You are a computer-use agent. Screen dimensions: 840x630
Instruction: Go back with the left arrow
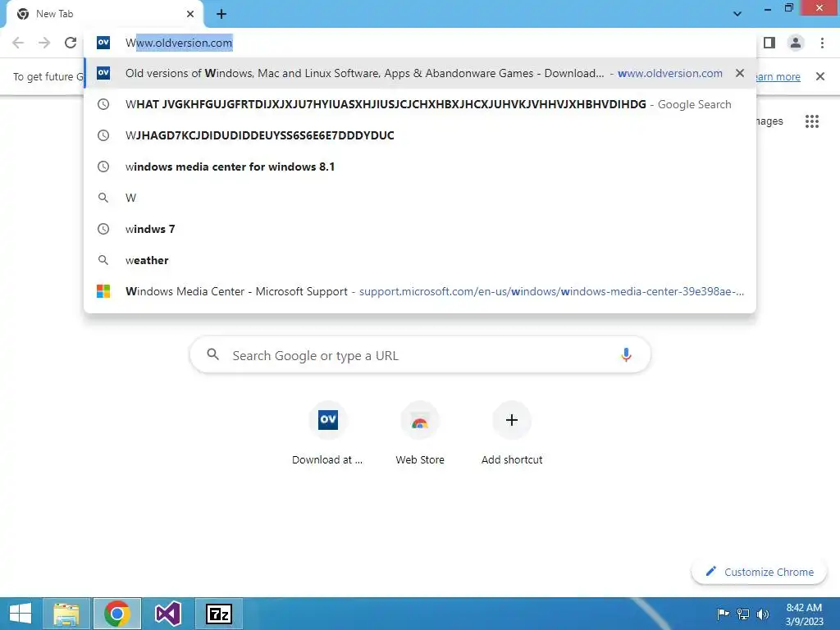pyautogui.click(x=18, y=43)
